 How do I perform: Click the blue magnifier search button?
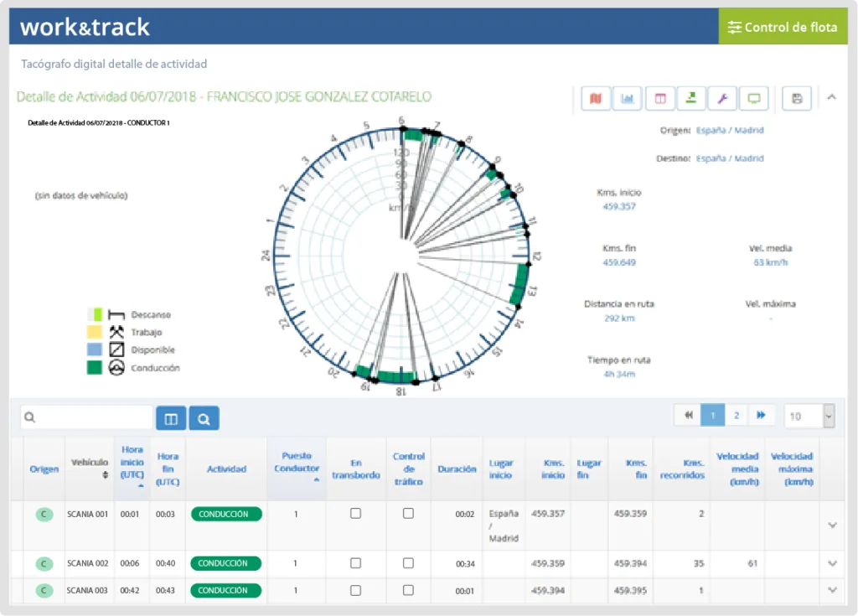[x=204, y=417]
